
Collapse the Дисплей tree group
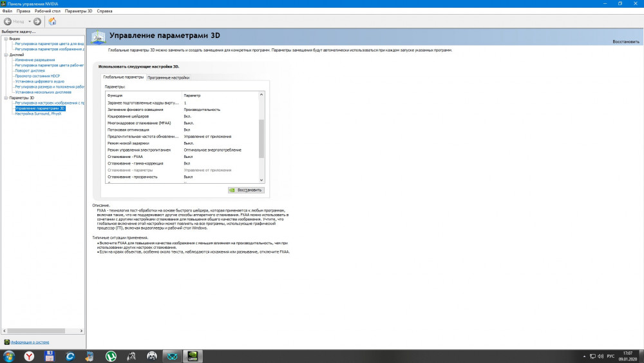6,55
